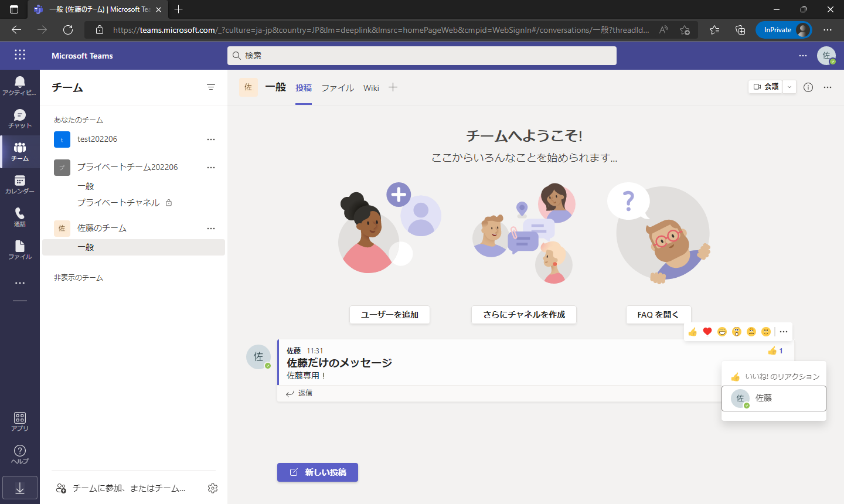Viewport: 844px width, 504px height.
Task: Click the browser address bar URL
Action: point(381,30)
